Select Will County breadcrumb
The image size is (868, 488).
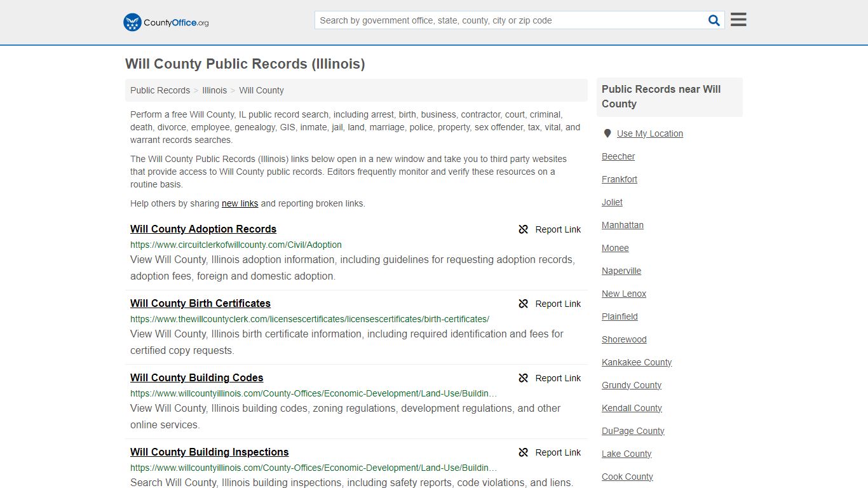coord(261,90)
